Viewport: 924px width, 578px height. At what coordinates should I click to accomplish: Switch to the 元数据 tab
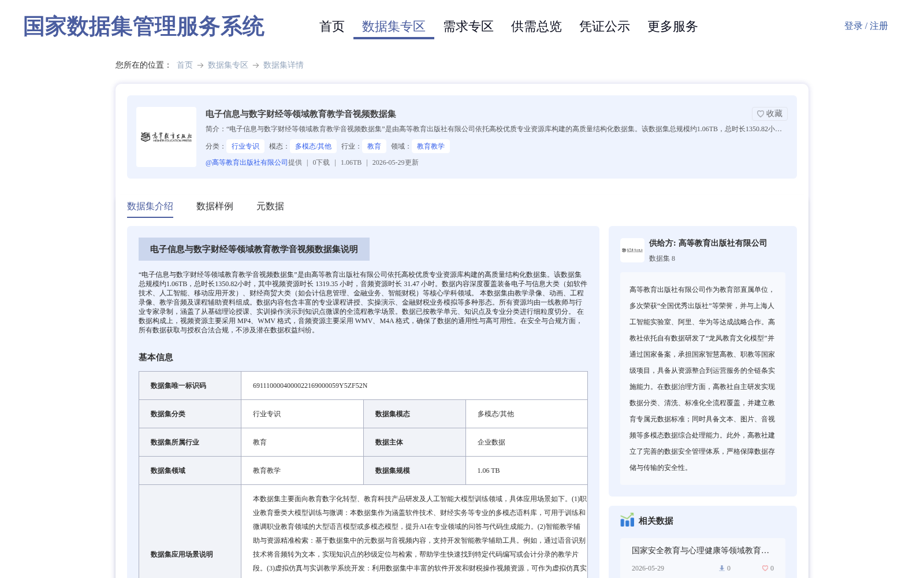pos(270,206)
